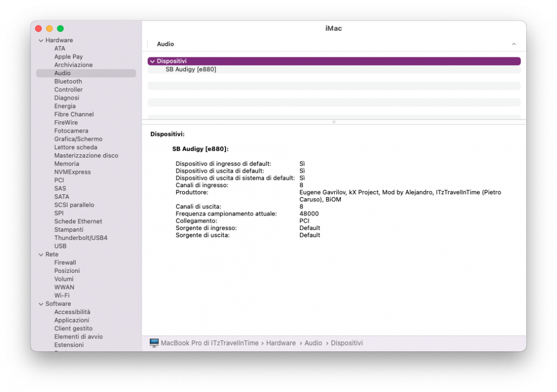
Task: Maximize the window with the green button
Action: click(x=60, y=28)
